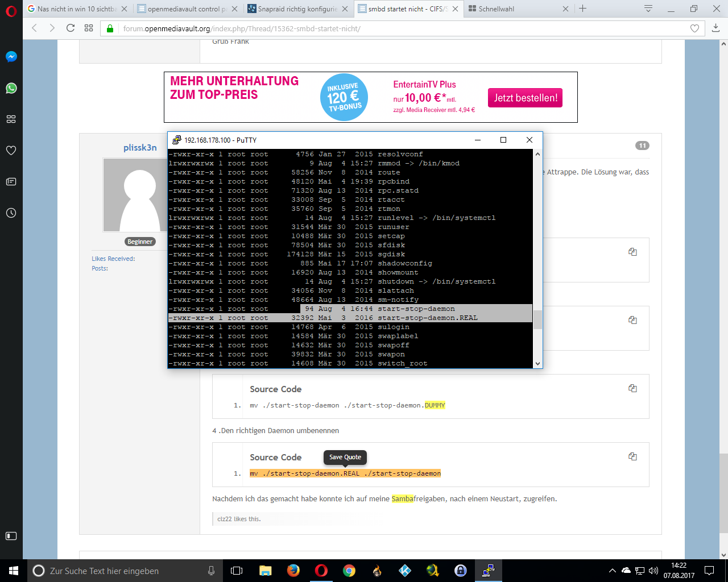The height and width of the screenshot is (582, 728).
Task: Click 'Jetzt bestellen!' ad button
Action: tap(526, 98)
